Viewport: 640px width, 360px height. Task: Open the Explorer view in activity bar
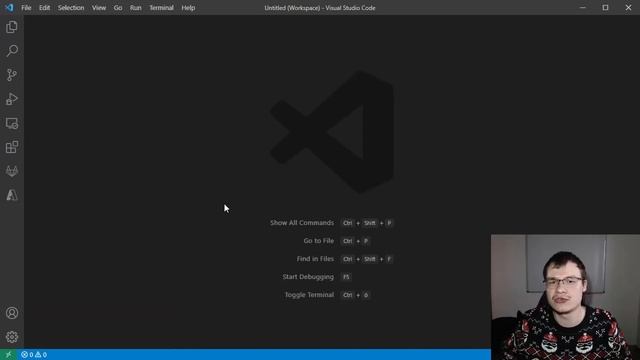[x=12, y=27]
